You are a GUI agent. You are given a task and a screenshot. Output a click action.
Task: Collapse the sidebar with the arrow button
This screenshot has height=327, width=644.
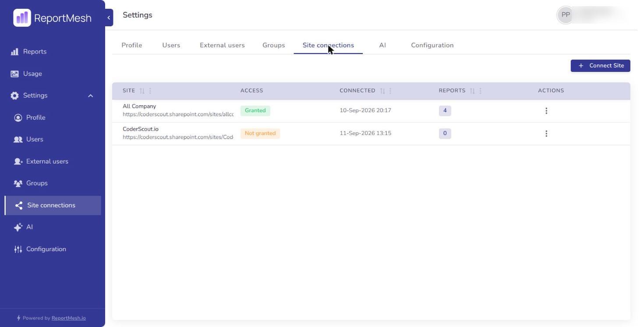coord(109,18)
